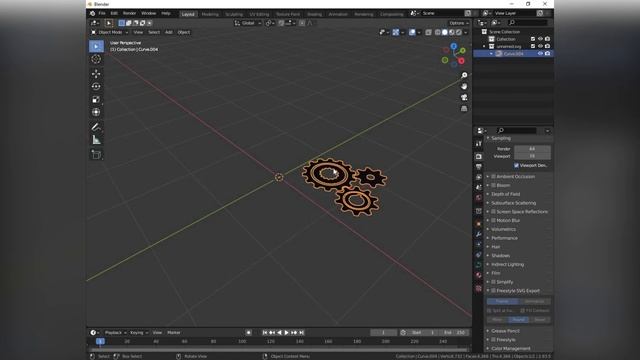
Task: Open the Modifiers wrench properties tab
Action: tap(479, 234)
